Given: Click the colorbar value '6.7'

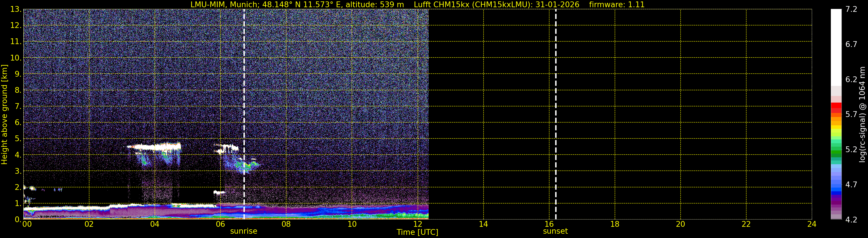Looking at the screenshot, I should [x=851, y=44].
